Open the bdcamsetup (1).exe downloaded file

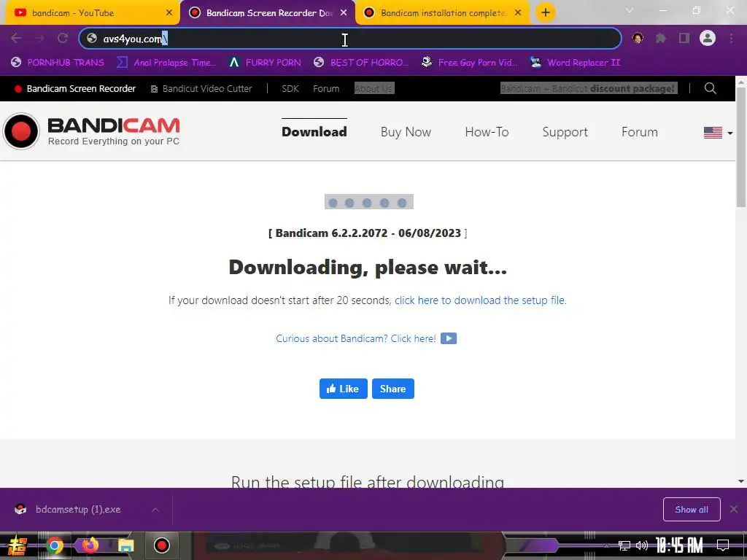coord(77,510)
